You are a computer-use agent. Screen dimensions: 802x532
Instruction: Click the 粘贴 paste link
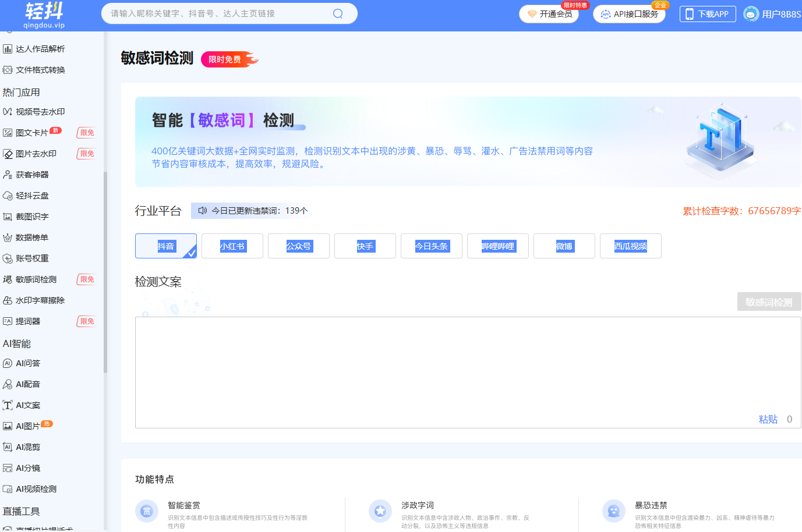768,419
